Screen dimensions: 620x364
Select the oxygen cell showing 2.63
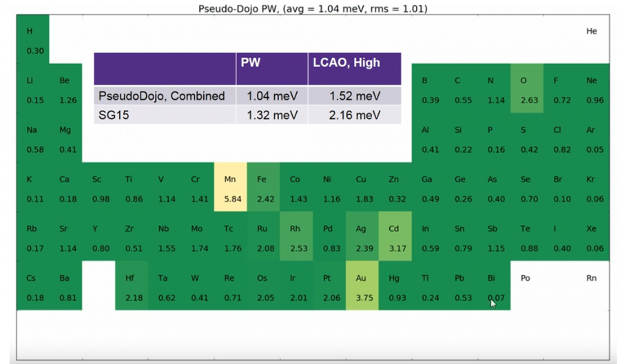(x=527, y=88)
